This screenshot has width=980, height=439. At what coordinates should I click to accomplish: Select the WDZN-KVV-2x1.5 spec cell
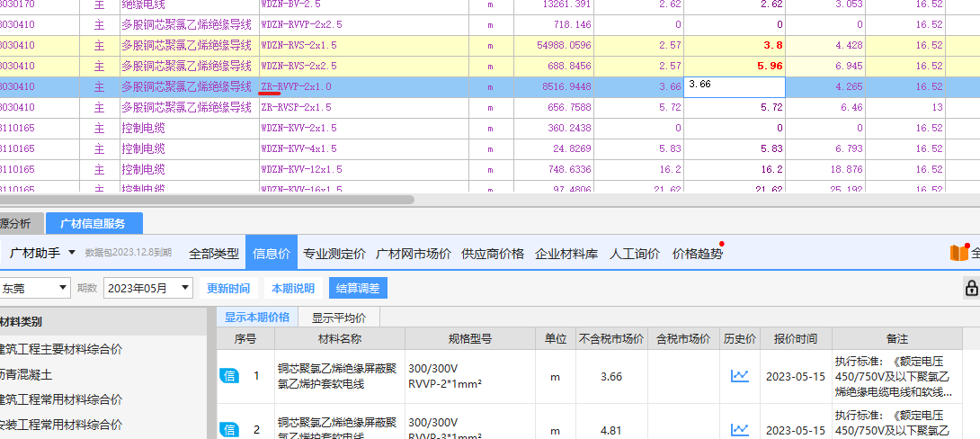point(364,128)
